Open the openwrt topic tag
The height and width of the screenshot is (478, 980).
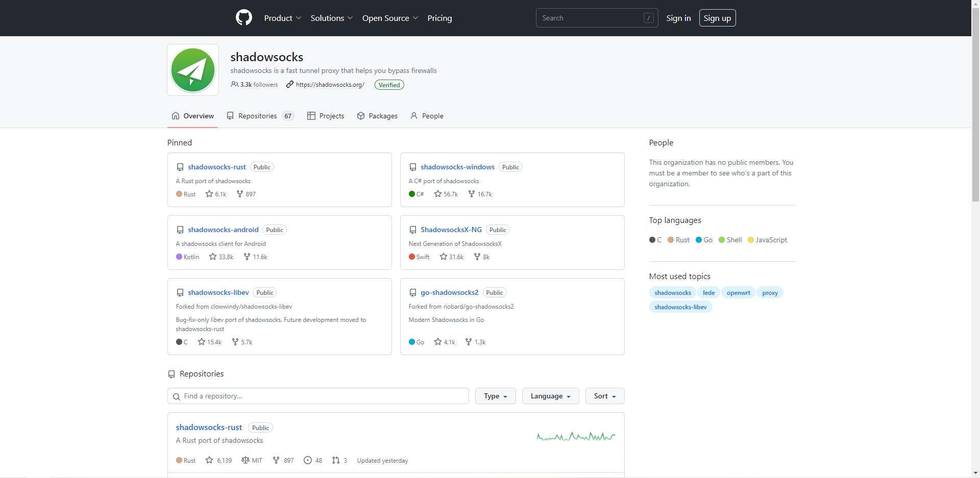(x=738, y=293)
